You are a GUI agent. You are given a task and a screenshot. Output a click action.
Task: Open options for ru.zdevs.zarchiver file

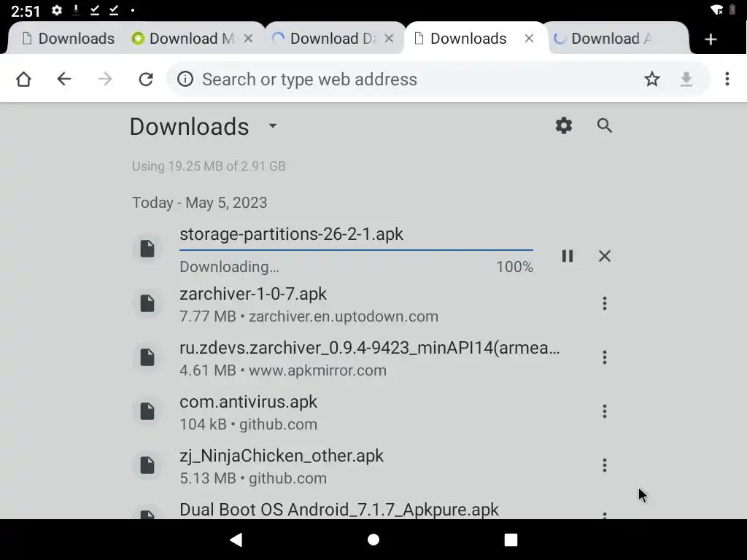[605, 357]
